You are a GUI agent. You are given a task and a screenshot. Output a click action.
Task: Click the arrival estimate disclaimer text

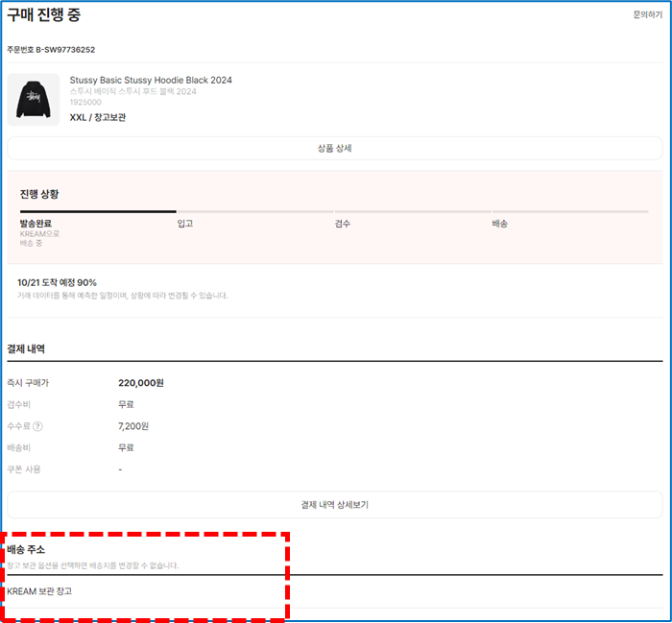(123, 296)
